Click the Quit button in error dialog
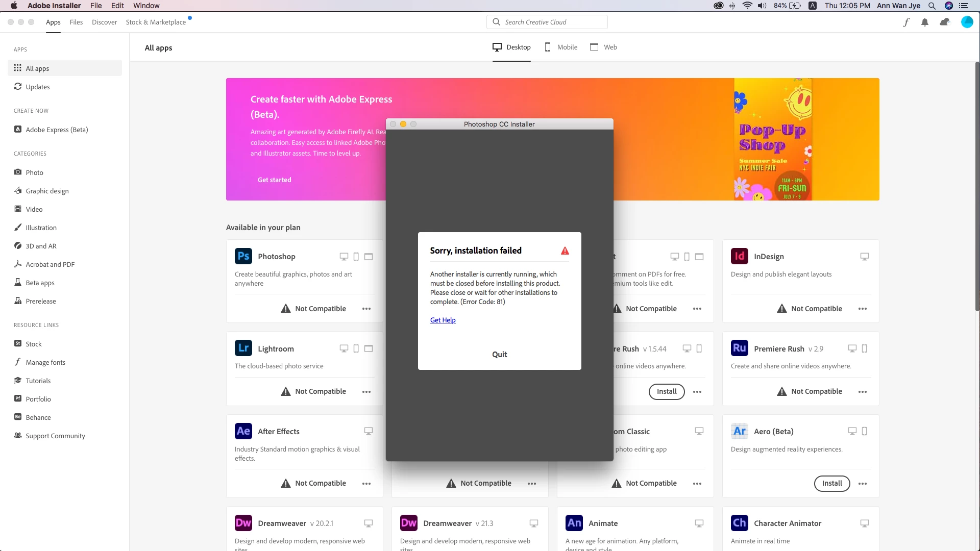980x551 pixels. pyautogui.click(x=499, y=354)
